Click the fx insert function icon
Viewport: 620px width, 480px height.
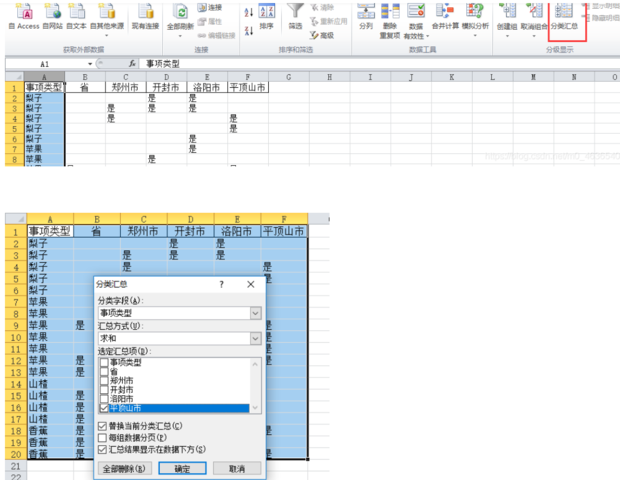132,64
